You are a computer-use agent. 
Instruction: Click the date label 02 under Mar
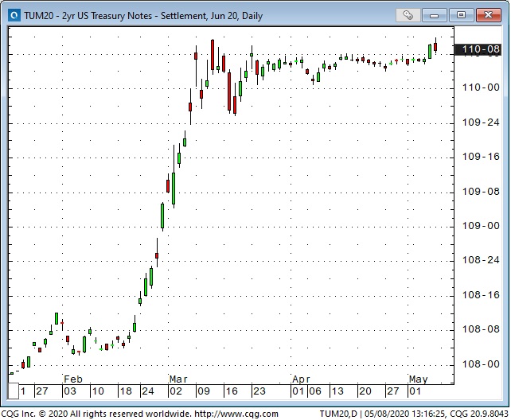(176, 391)
